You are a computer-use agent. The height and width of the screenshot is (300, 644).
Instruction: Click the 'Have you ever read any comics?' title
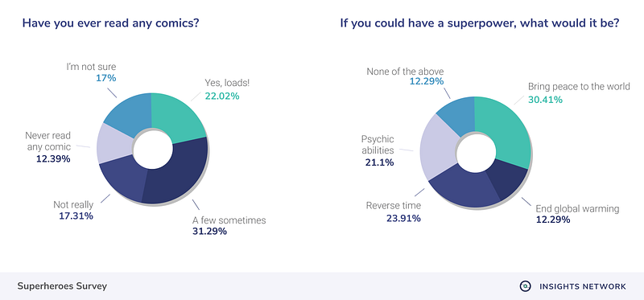pyautogui.click(x=110, y=23)
